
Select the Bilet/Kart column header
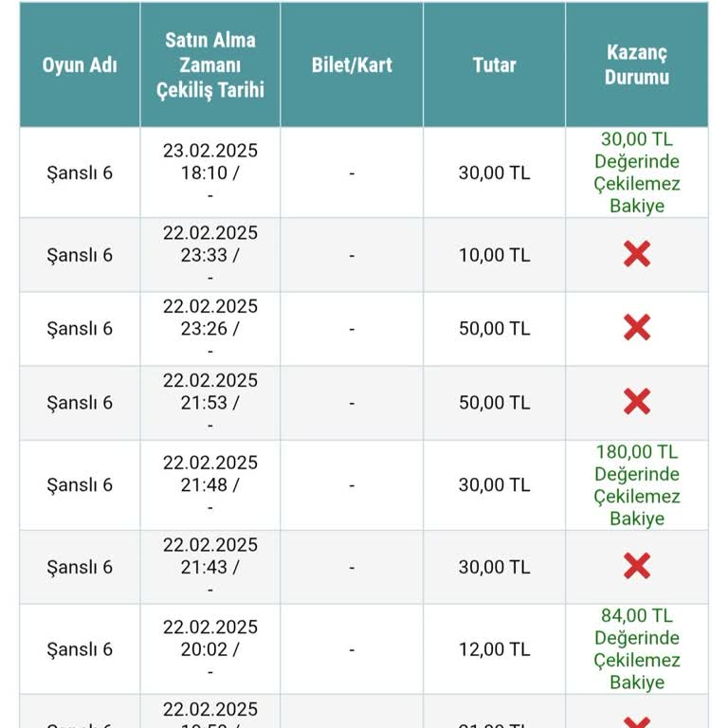pyautogui.click(x=352, y=65)
